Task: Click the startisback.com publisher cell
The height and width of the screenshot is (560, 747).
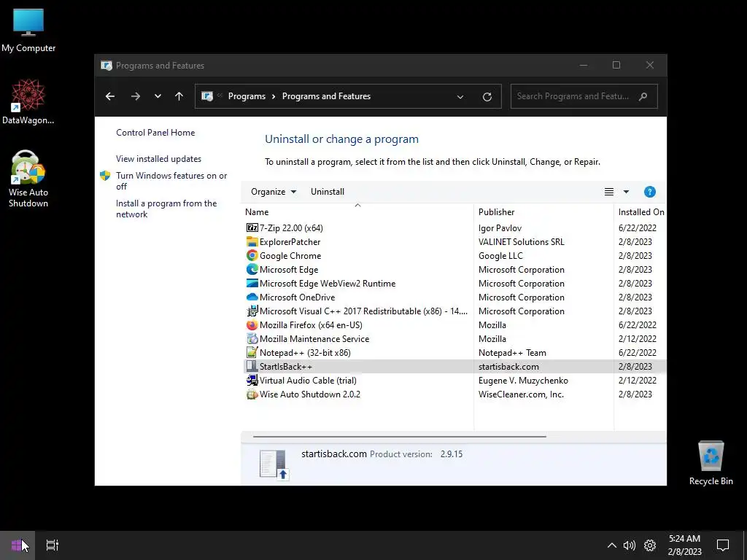Action: click(x=508, y=367)
